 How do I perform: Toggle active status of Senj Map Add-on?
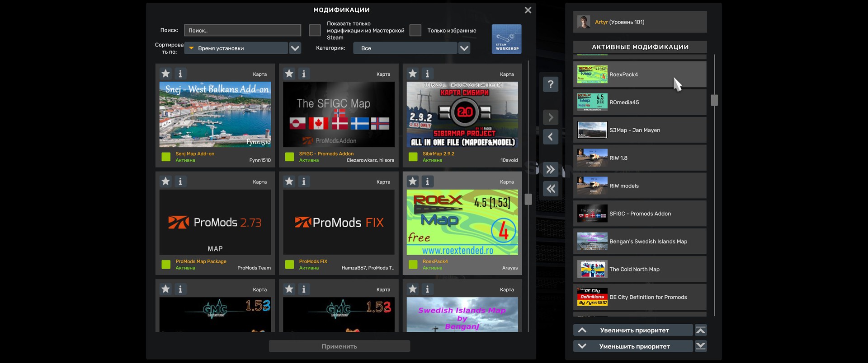[x=166, y=157]
